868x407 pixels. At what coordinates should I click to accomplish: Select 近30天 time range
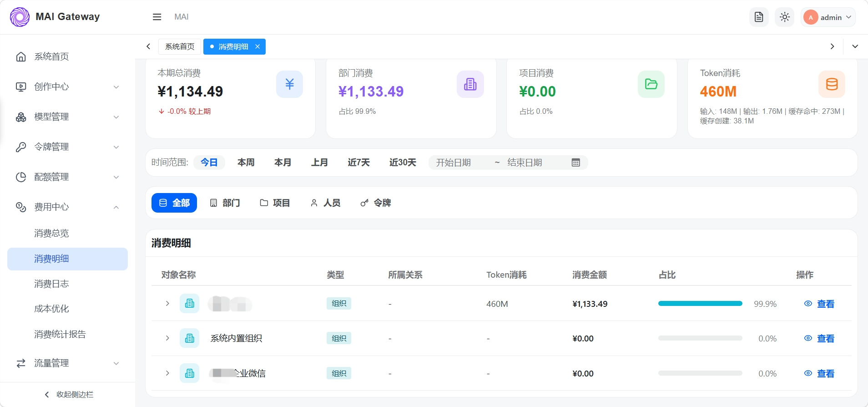pyautogui.click(x=403, y=163)
